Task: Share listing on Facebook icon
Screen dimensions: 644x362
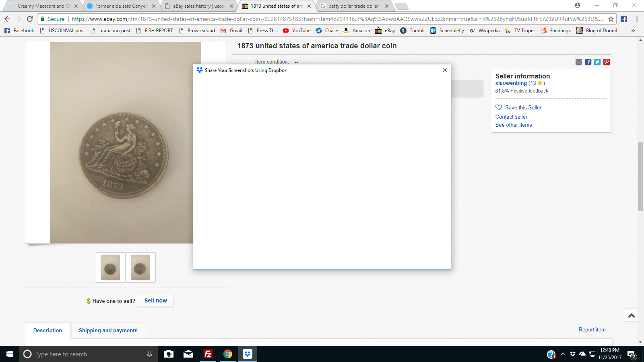Action: [588, 62]
